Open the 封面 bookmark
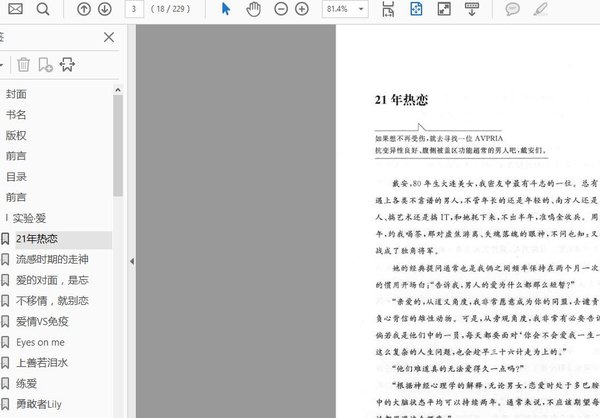This screenshot has height=418, width=600. (x=16, y=93)
